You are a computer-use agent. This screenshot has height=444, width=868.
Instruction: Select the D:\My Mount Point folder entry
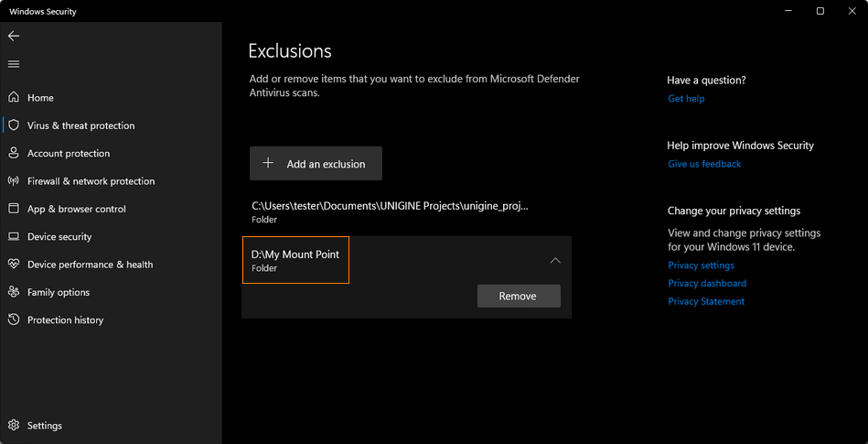(x=295, y=260)
